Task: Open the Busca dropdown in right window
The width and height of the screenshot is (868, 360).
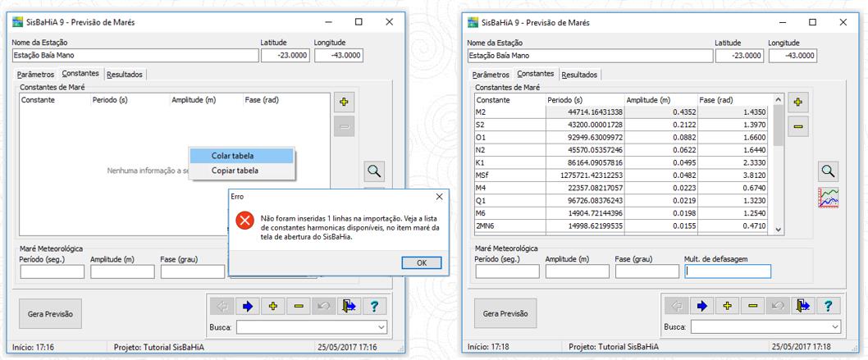Action: coord(835,327)
